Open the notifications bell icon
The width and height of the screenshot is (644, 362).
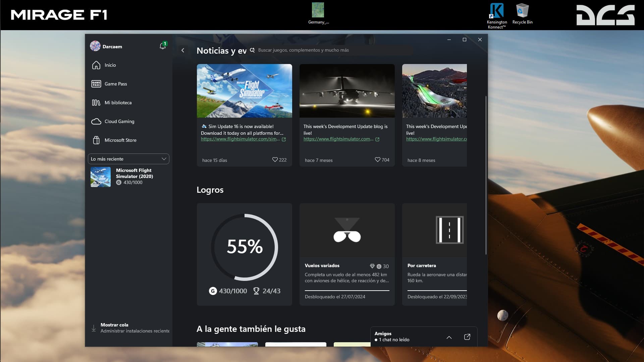[163, 46]
